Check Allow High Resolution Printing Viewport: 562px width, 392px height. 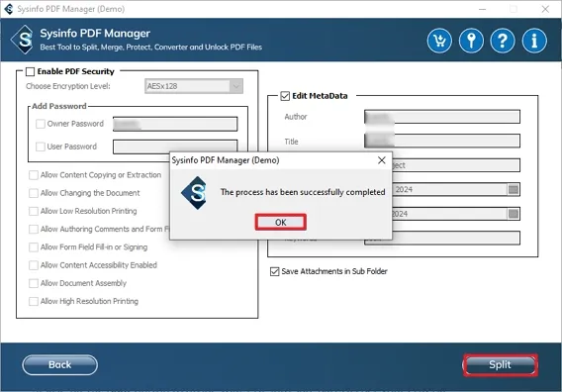point(34,301)
